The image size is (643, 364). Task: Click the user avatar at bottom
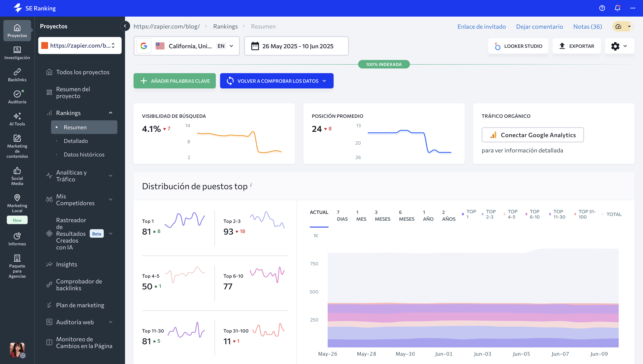[17, 349]
